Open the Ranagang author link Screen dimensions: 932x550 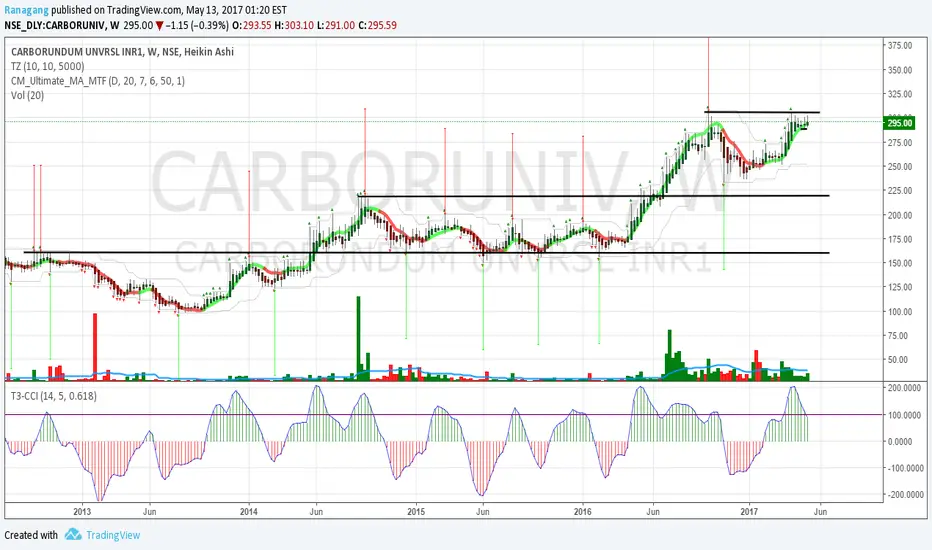pos(26,10)
